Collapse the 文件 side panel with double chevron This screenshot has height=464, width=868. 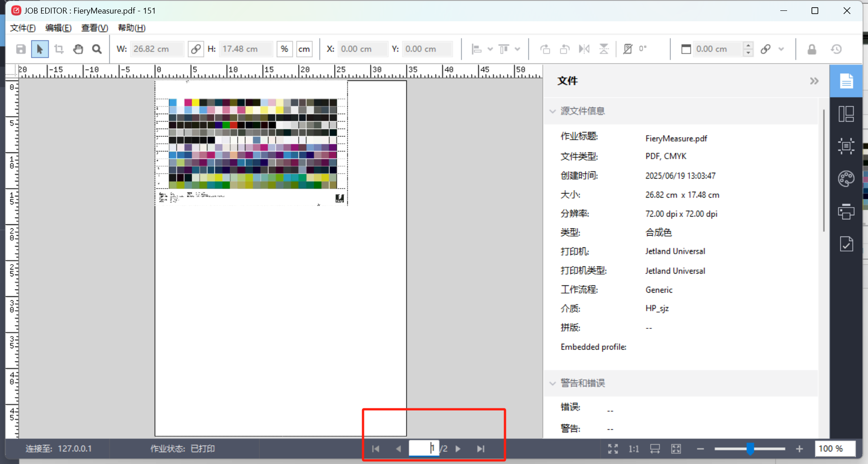[x=814, y=81]
